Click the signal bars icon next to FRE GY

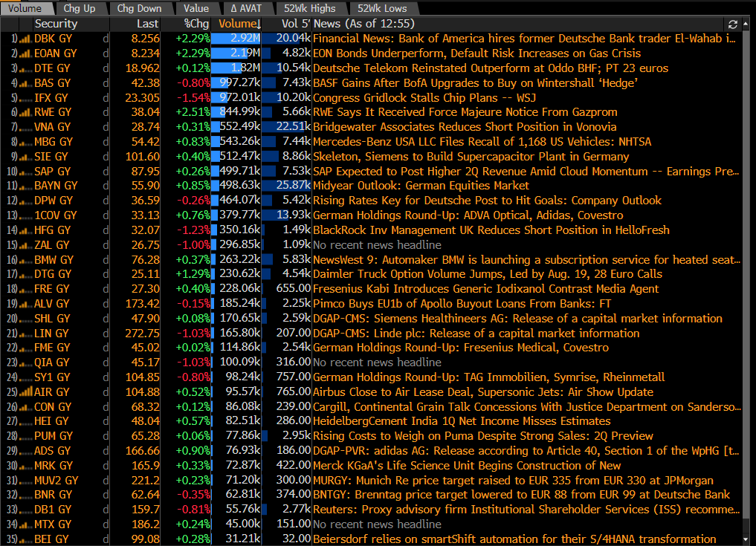pyautogui.click(x=25, y=290)
